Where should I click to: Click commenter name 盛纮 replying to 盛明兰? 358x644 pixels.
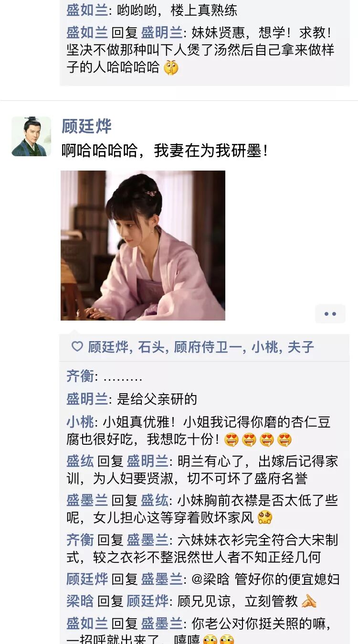pyautogui.click(x=80, y=461)
